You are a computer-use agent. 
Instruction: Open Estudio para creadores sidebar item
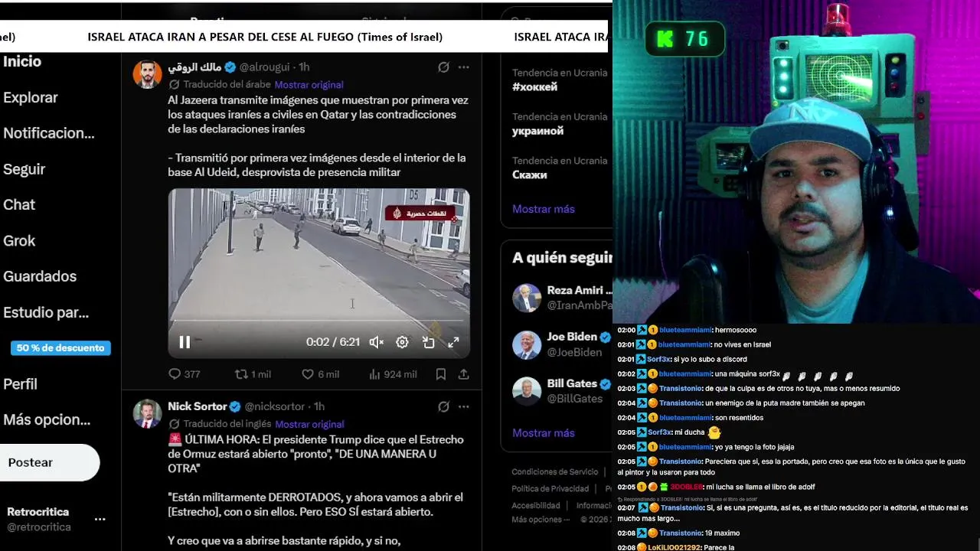click(x=46, y=312)
